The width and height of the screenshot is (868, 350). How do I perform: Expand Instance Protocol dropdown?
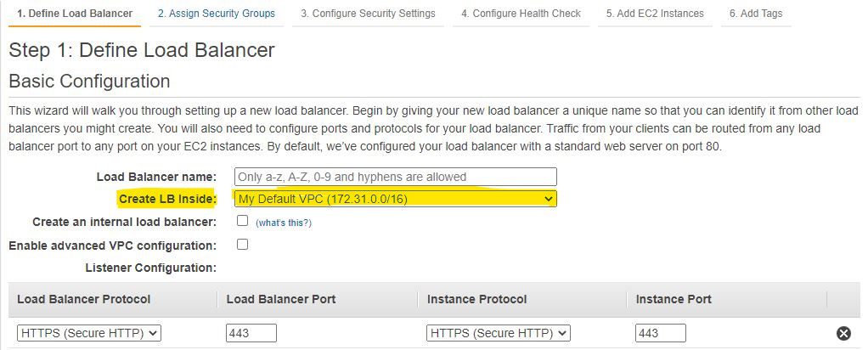click(x=499, y=334)
